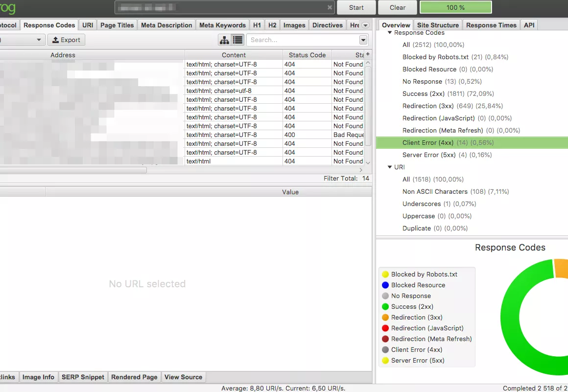Click into the Search input field
This screenshot has height=392, width=568.
301,40
